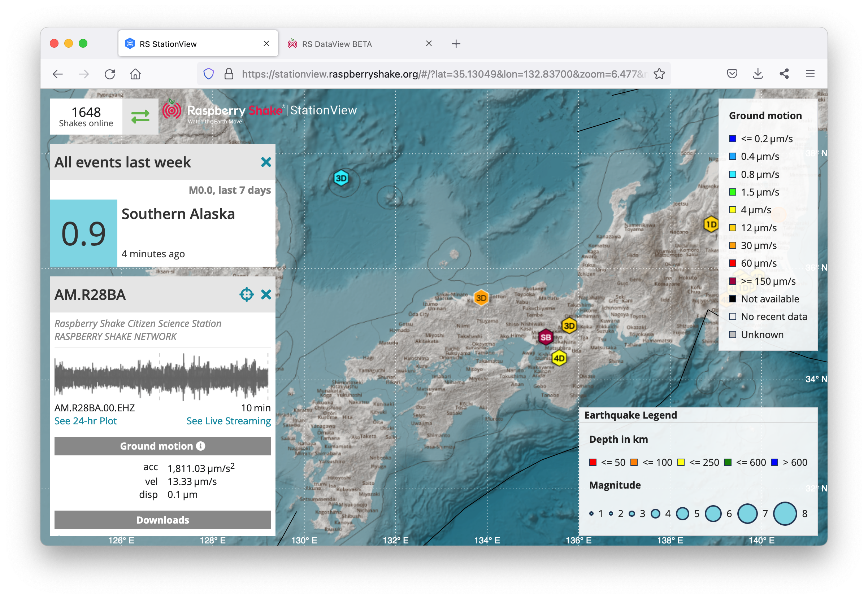The height and width of the screenshot is (599, 868).
Task: Open the See 24-hr Plot link
Action: [86, 421]
